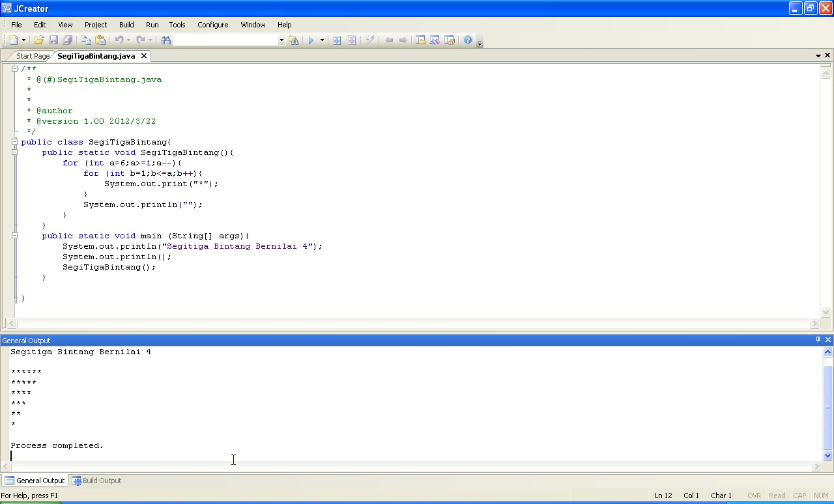
Task: Copy selected text using toolbar icon
Action: [86, 40]
